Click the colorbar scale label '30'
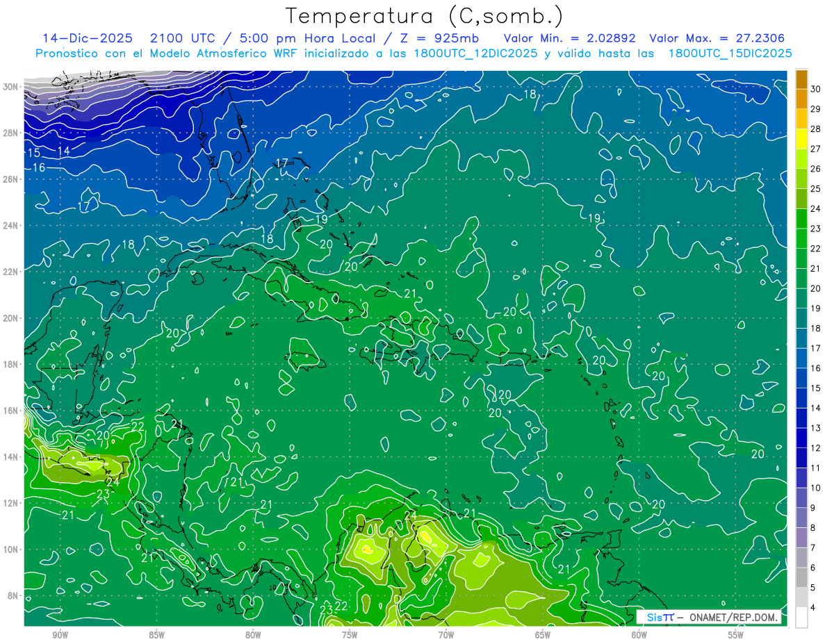 point(816,89)
